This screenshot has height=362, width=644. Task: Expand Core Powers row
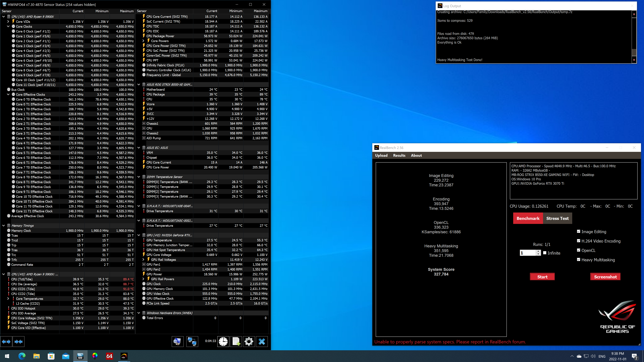coord(144,41)
